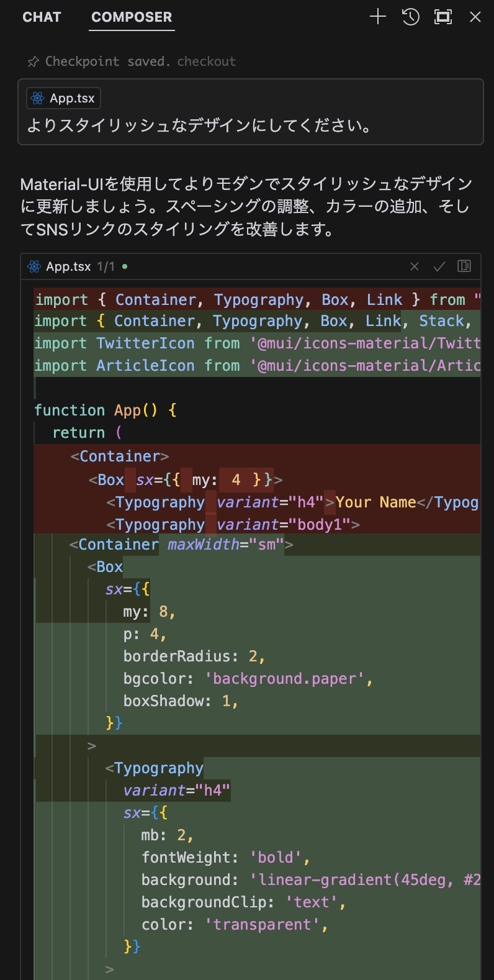Click the "fontWeight: 'bold'" line
The image size is (494, 980).
click(226, 858)
